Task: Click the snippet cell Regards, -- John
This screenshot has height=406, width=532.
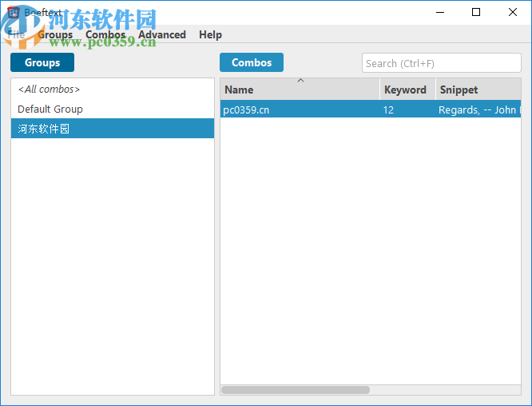Action: (x=478, y=109)
